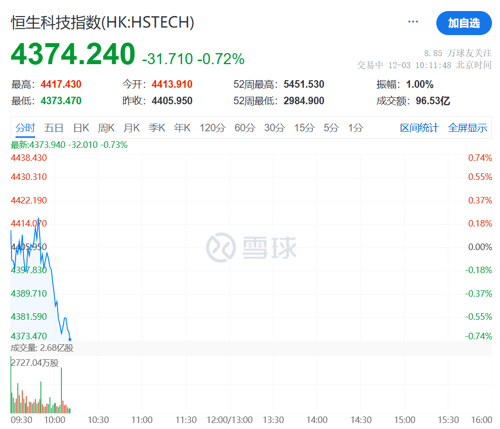Click the day low value 4373.470
The height and width of the screenshot is (429, 500).
point(61,101)
